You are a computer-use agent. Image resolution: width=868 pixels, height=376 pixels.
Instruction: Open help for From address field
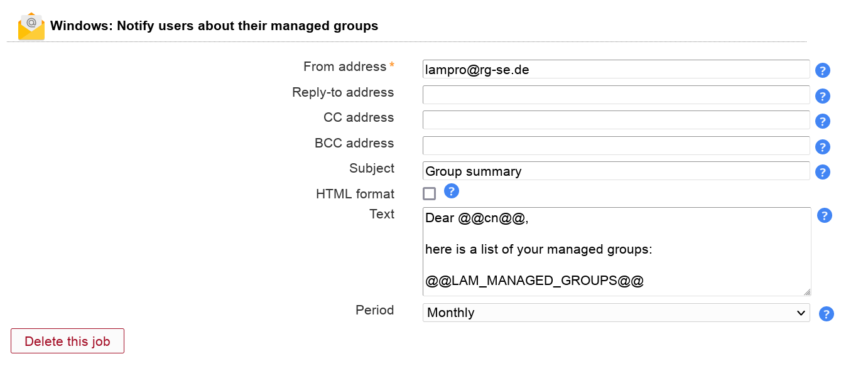tap(822, 70)
